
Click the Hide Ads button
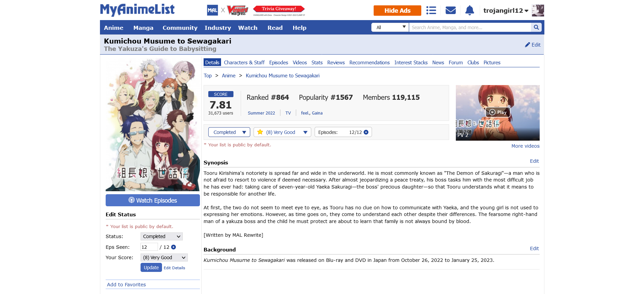[397, 10]
